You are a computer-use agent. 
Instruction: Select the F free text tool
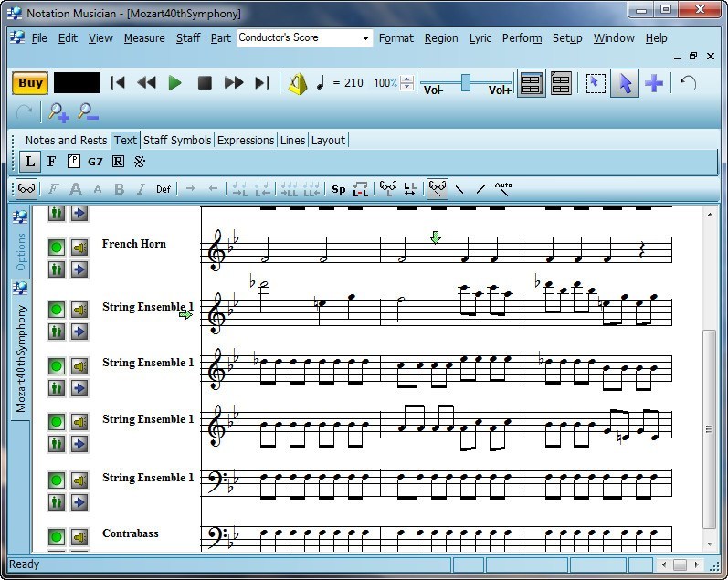[x=51, y=162]
